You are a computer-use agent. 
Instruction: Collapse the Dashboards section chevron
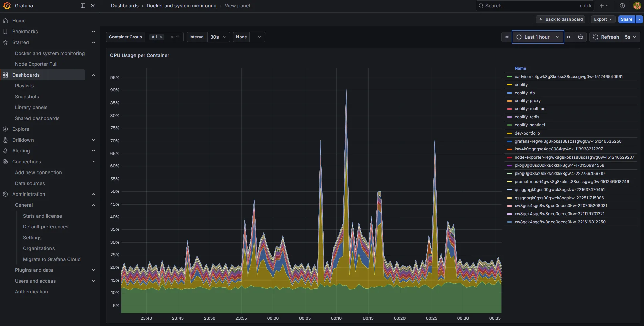point(94,75)
